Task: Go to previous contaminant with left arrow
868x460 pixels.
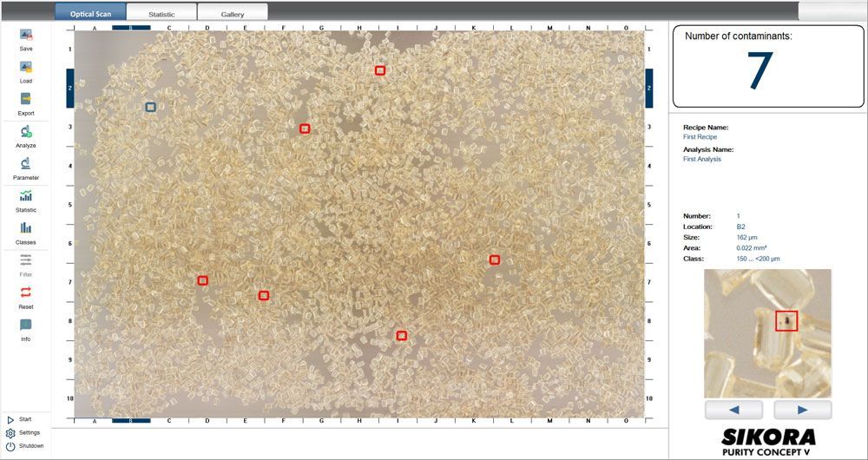Action: pos(733,410)
